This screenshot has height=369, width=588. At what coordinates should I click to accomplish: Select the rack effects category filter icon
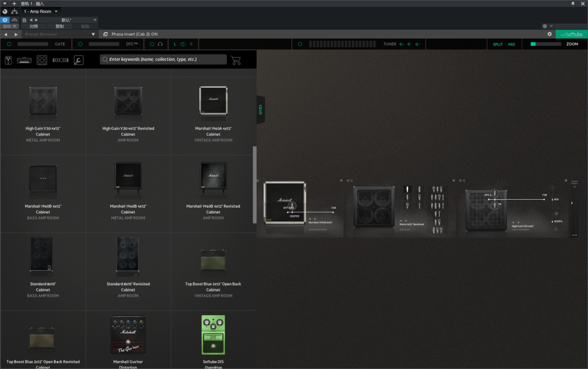(x=60, y=60)
